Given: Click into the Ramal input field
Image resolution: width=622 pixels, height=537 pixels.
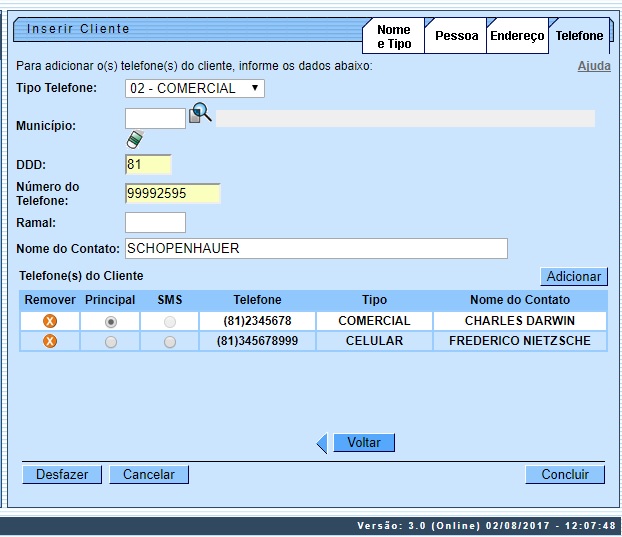Looking at the screenshot, I should point(155,222).
